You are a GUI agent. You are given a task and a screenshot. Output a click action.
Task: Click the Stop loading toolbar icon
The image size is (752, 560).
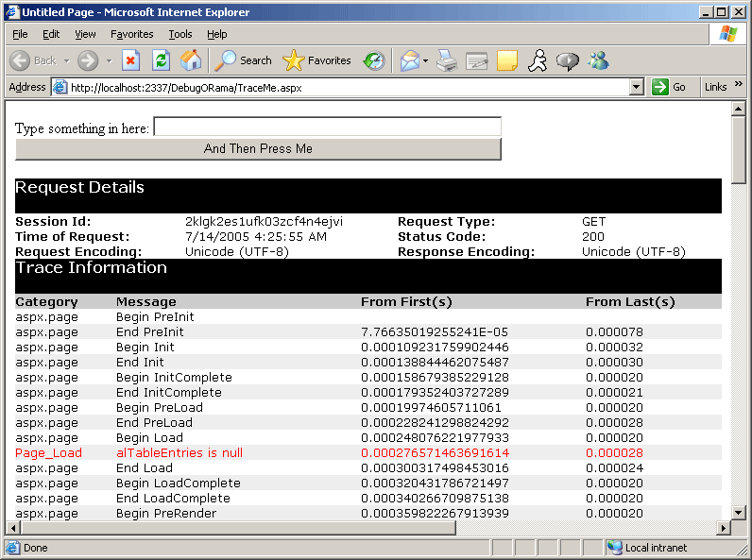click(x=131, y=60)
